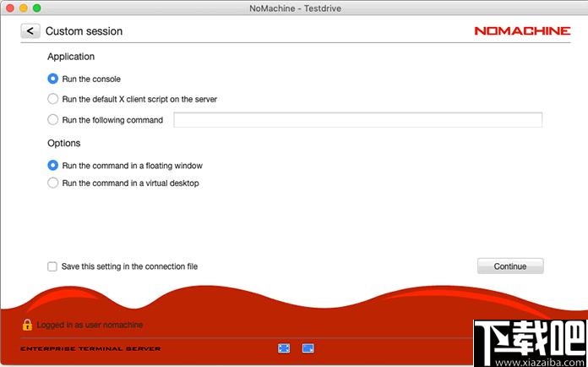Image resolution: width=588 pixels, height=367 pixels.
Task: Click the padlock login status icon
Action: 27,325
